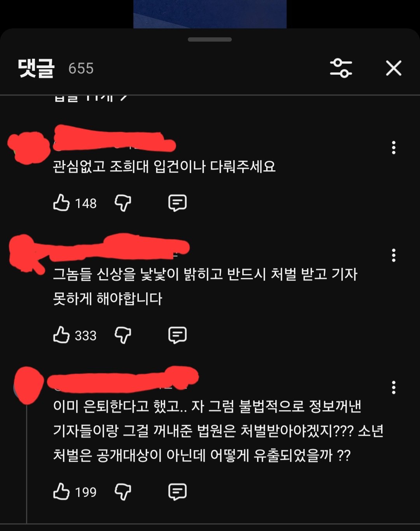Open first commenter's redacted profile avatar
The height and width of the screenshot is (531, 420).
tap(29, 148)
